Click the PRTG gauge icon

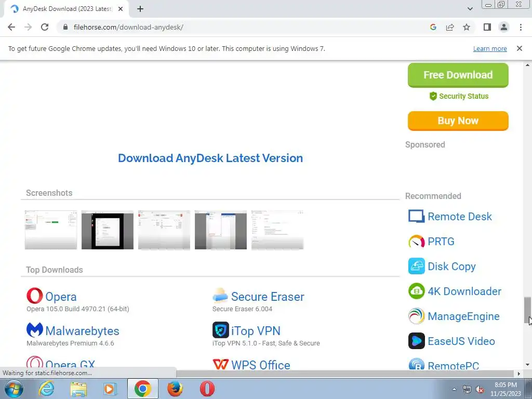point(416,241)
